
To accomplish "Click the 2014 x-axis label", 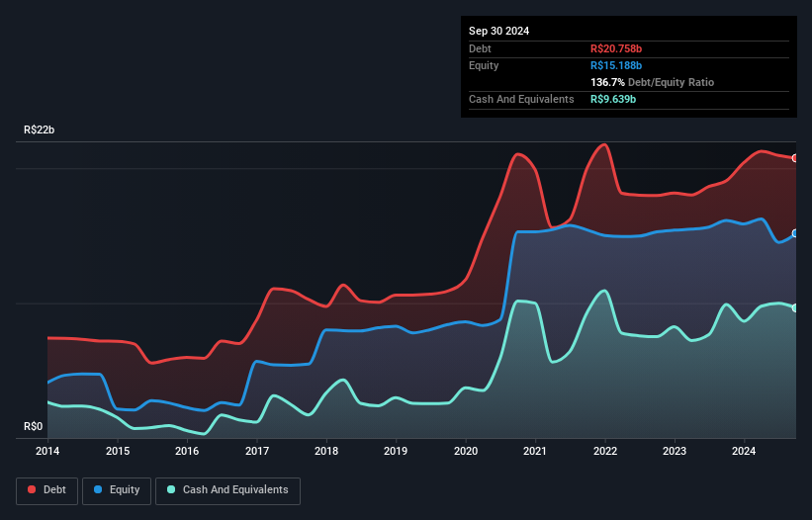I will [x=47, y=451].
